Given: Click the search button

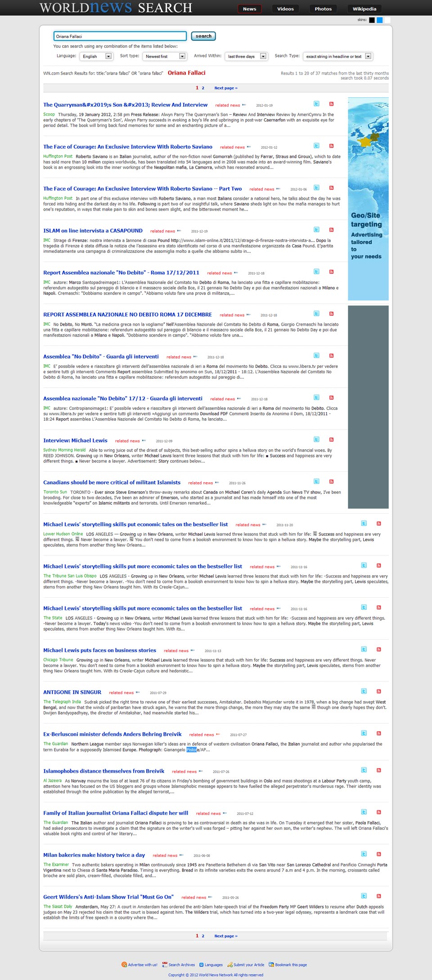Looking at the screenshot, I should click(203, 36).
